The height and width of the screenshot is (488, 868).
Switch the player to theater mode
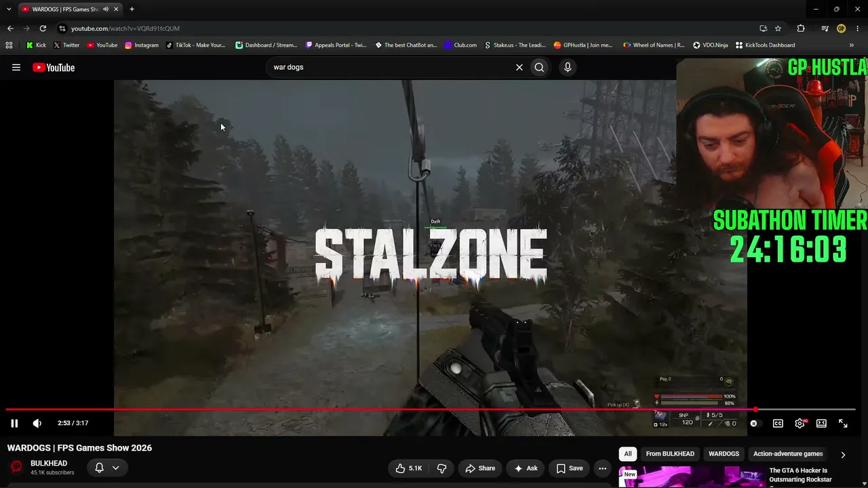point(821,424)
